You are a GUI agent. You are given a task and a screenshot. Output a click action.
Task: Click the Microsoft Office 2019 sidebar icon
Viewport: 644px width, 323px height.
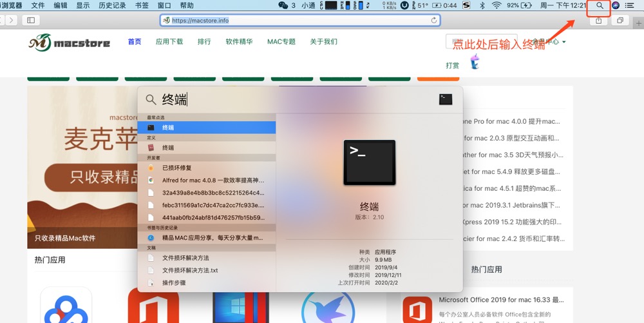click(417, 309)
